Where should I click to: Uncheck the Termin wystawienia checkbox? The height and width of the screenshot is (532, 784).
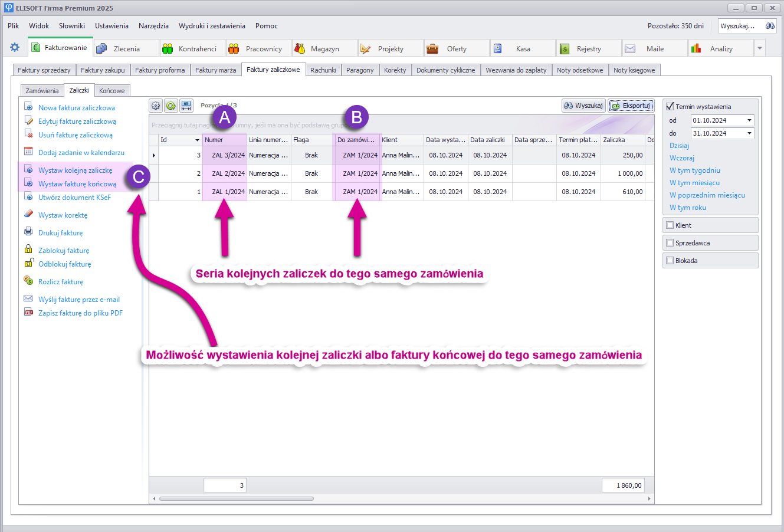[670, 107]
